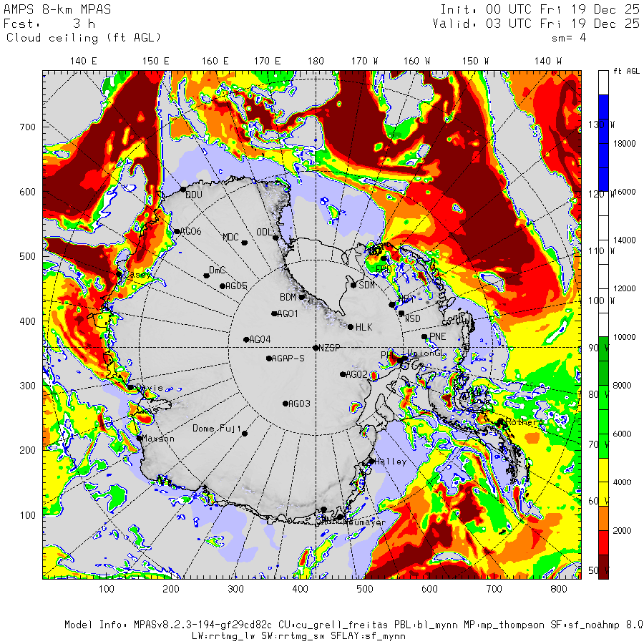The width and height of the screenshot is (644, 644).
Task: Click the 'LW:rrtmg_lw SW:rrtmg_sw' footer line
Action: pyautogui.click(x=298, y=636)
